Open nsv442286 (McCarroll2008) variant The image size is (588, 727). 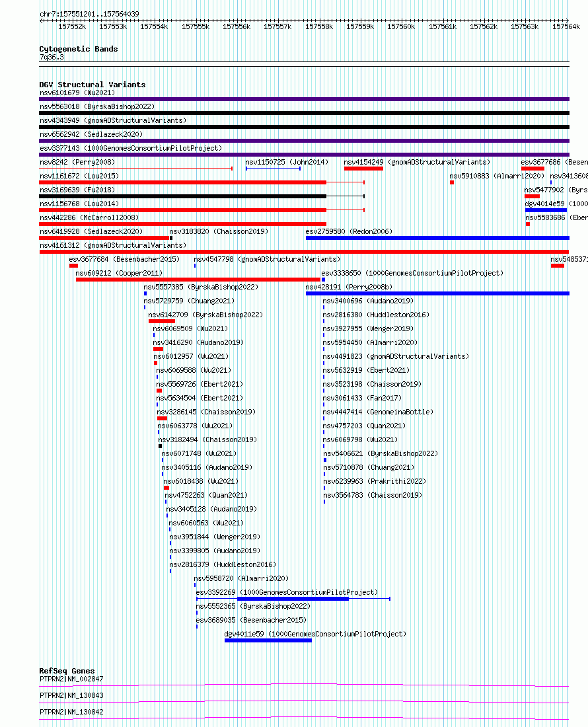tap(89, 218)
